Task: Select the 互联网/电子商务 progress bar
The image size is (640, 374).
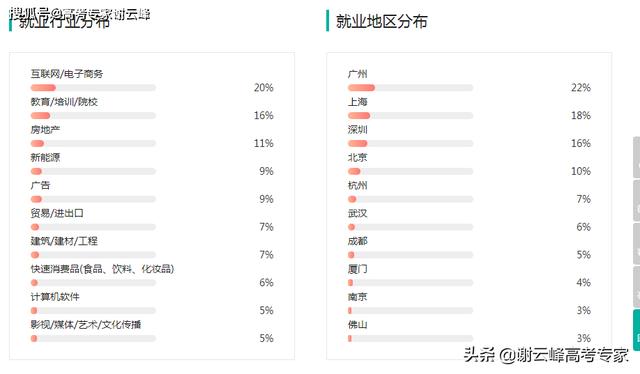Action: [93, 88]
